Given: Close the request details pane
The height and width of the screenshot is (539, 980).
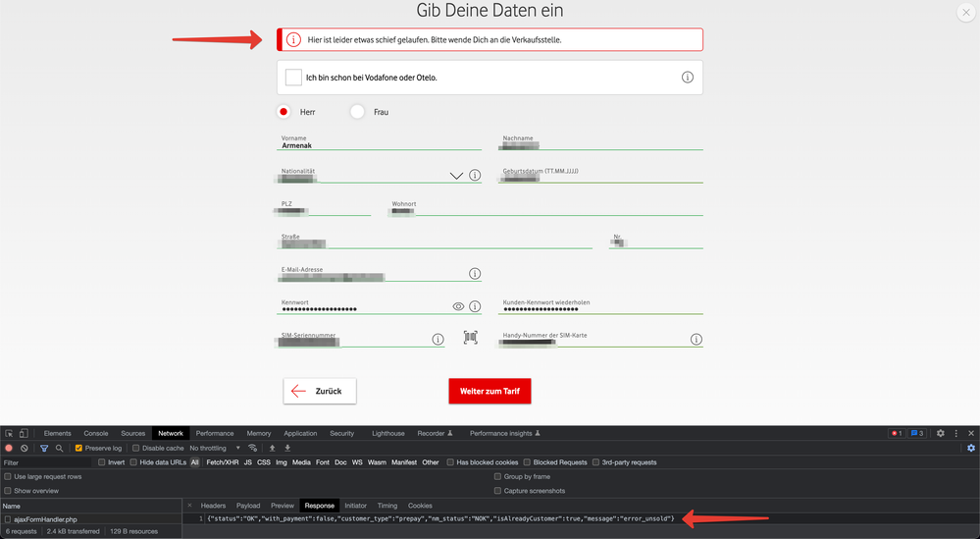Looking at the screenshot, I should [189, 506].
